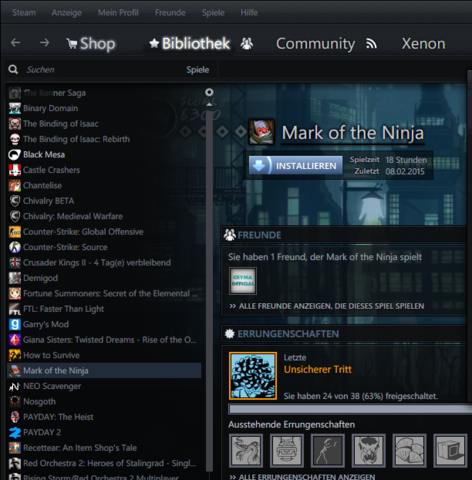The image size is (472, 480).
Task: Select PAYDAY: The Heist
Action: (104, 417)
